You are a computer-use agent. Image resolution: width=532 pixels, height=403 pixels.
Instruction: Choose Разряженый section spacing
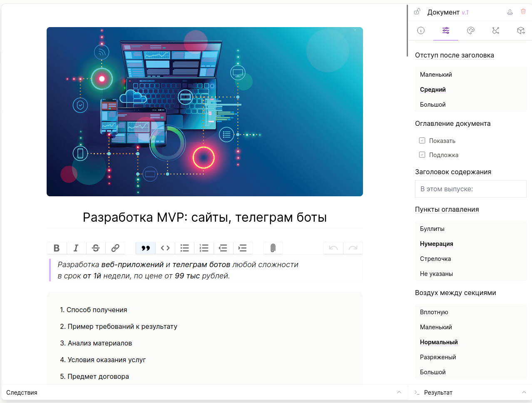438,357
